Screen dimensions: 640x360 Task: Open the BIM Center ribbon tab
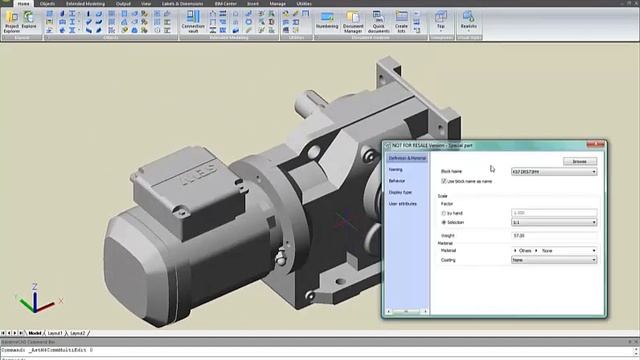[x=225, y=4]
